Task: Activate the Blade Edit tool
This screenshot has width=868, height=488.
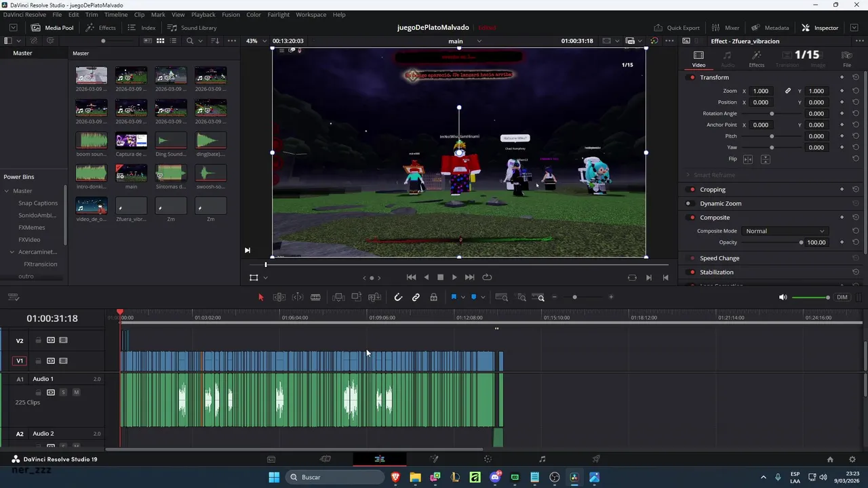Action: (315, 297)
